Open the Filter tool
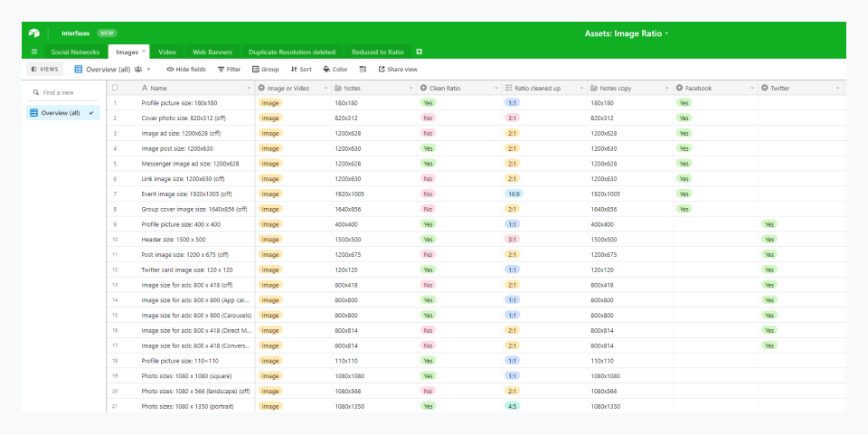This screenshot has height=435, width=868. click(229, 69)
